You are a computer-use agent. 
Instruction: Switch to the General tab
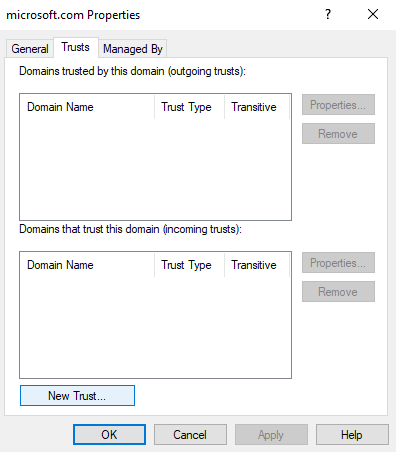(30, 49)
